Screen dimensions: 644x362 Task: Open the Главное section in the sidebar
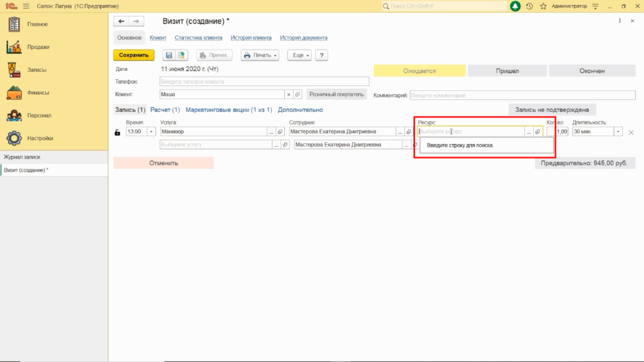tap(37, 25)
